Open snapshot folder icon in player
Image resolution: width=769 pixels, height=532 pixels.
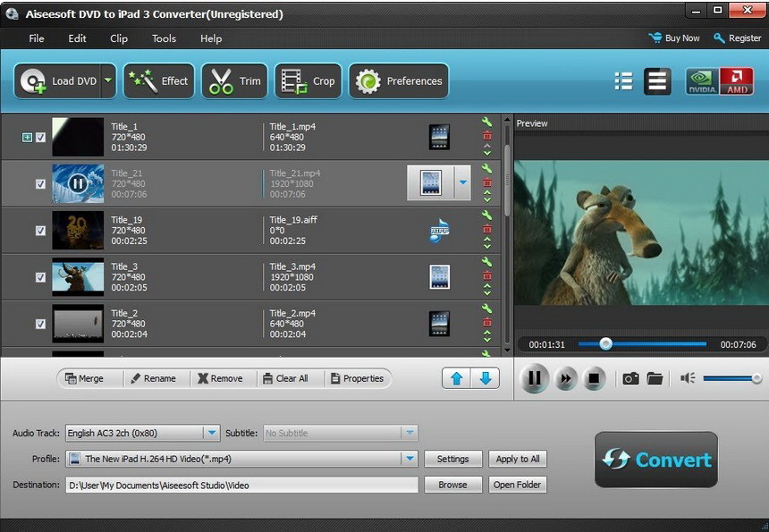click(x=655, y=378)
